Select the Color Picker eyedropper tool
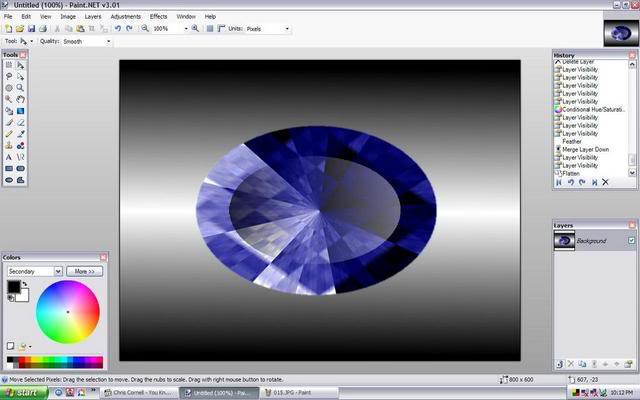 (x=20, y=133)
